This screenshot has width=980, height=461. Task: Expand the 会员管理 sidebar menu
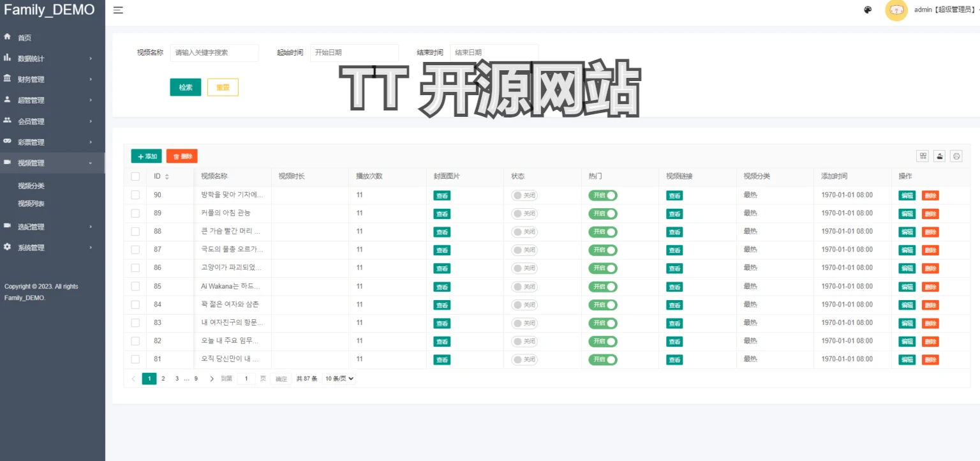(52, 121)
